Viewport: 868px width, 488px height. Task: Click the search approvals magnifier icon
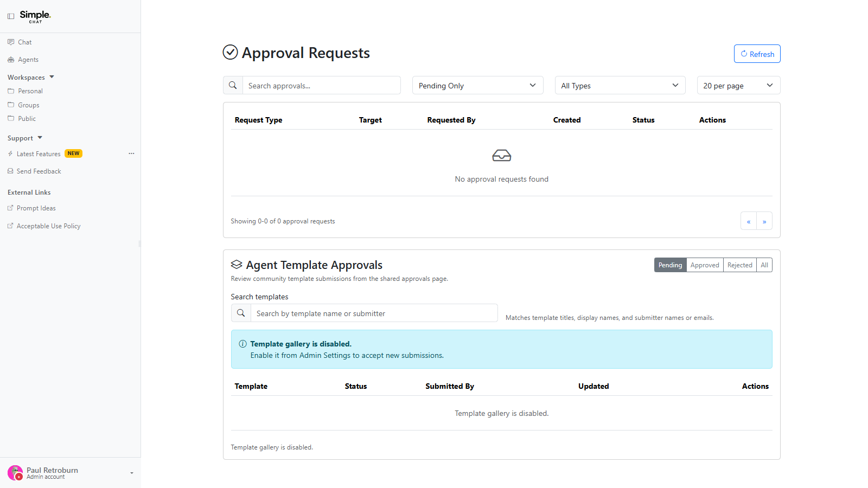[x=233, y=85]
